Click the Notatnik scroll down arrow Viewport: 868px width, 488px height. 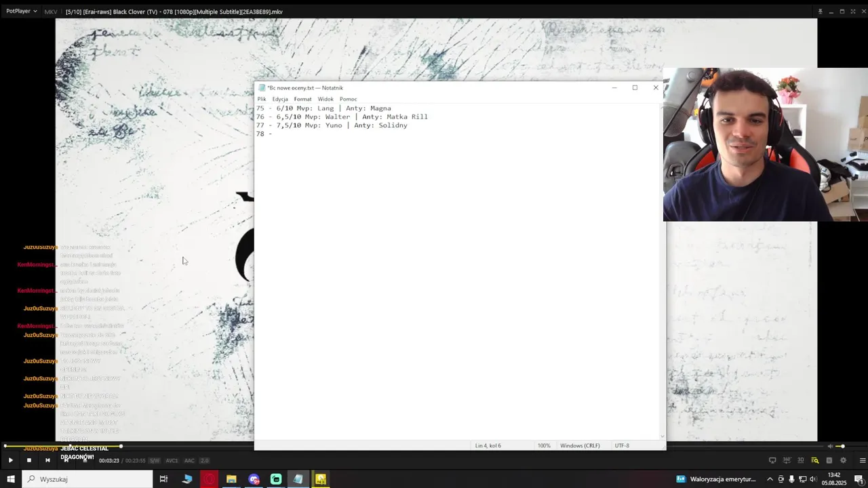pos(663,436)
